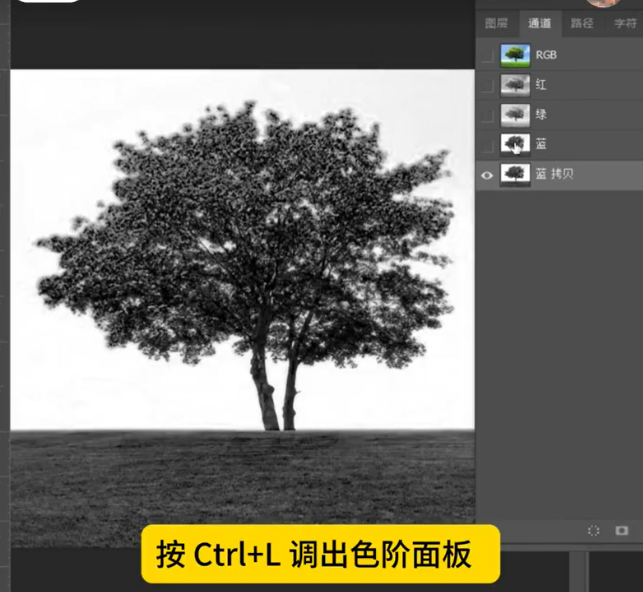The image size is (643, 592).
Task: Open the 路径 panel tab
Action: tap(581, 23)
